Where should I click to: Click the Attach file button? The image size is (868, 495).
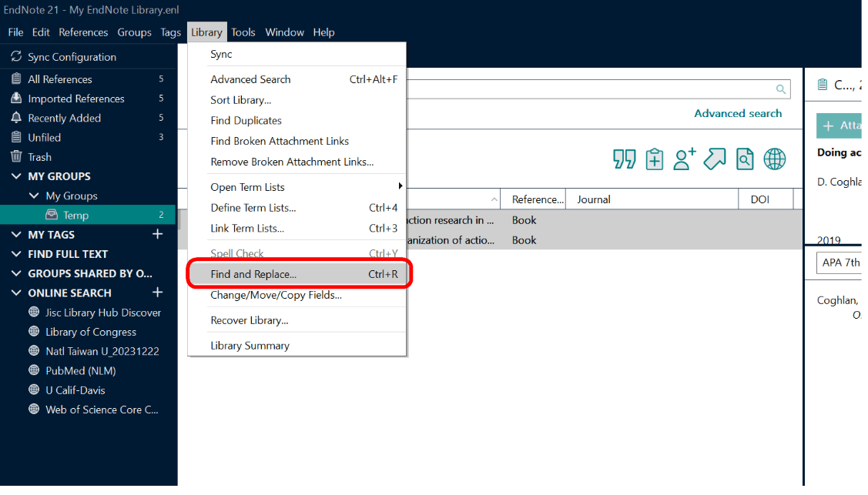tap(839, 125)
